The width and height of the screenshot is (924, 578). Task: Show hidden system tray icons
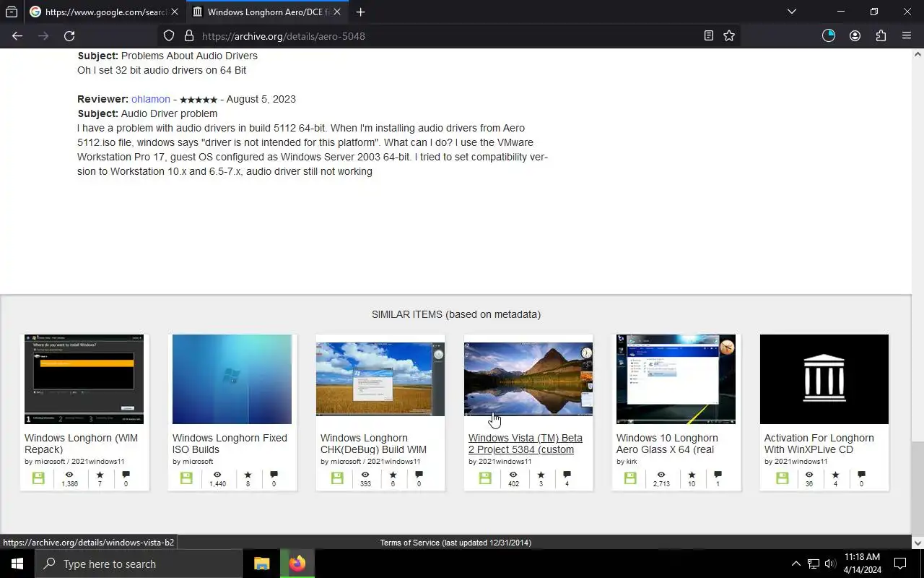(796, 564)
